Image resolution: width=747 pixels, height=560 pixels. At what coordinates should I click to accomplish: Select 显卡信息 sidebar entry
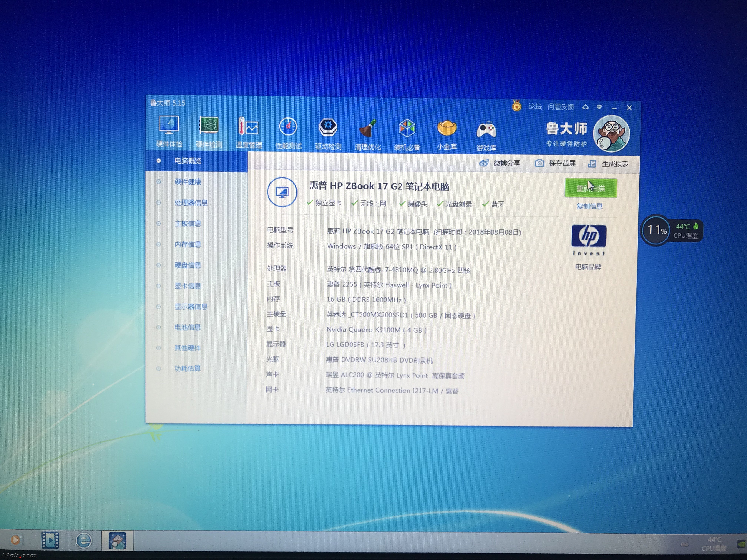coord(188,286)
